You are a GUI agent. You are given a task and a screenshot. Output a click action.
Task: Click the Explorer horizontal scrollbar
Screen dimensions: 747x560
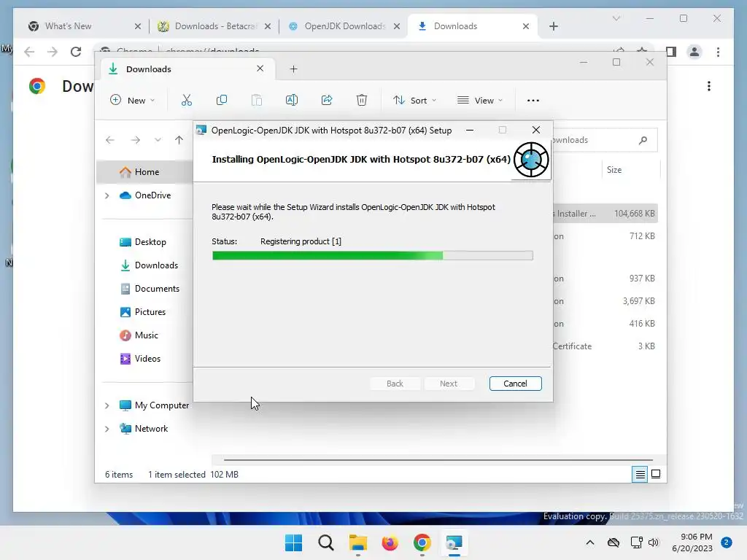438,460
